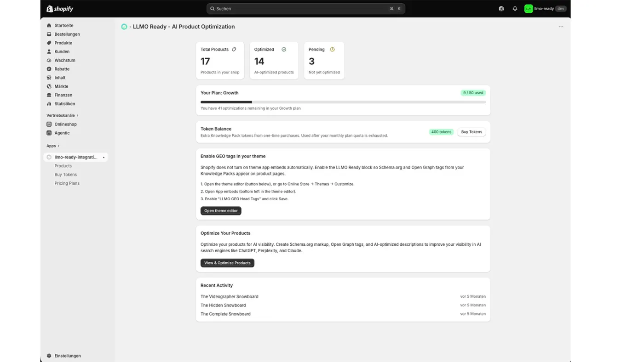Click View & Optimize Products button
Viewport: 644px width, 362px height.
[227, 263]
